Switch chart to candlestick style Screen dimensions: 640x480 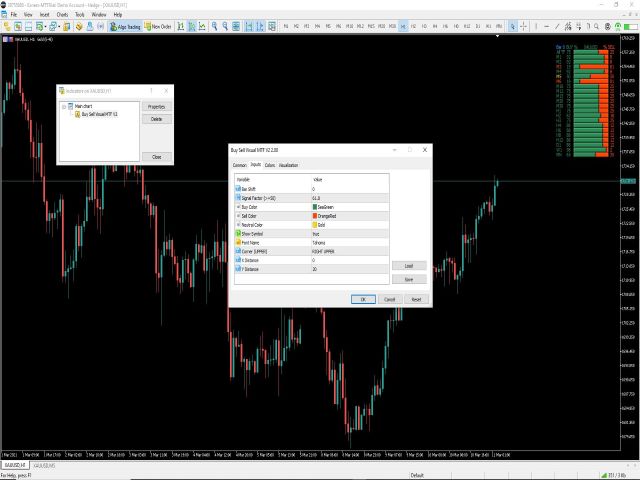coord(192,27)
